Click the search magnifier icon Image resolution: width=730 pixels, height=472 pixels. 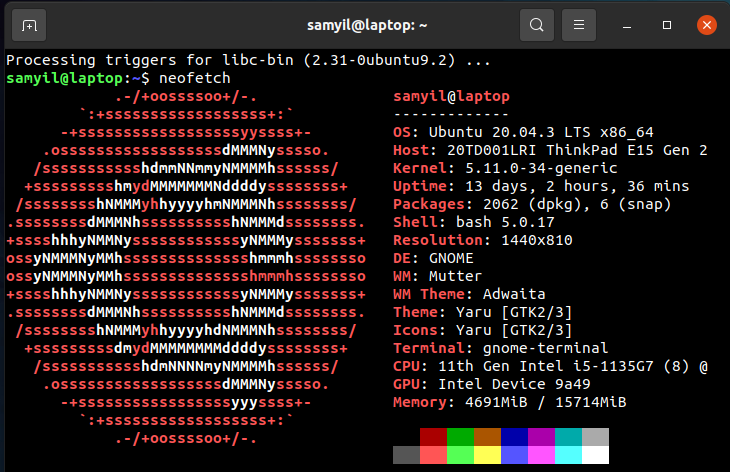pyautogui.click(x=537, y=24)
